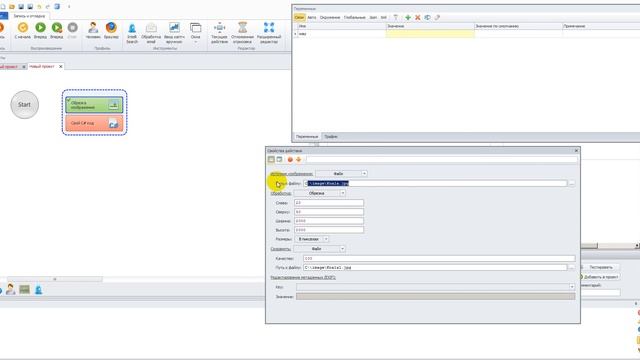Click the 'Ширина' width field
The height and width of the screenshot is (360, 640).
tap(329, 221)
